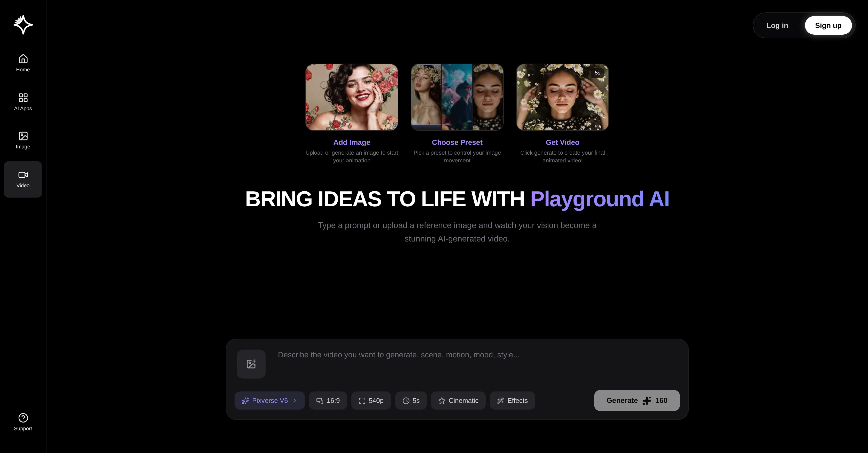Viewport: 868px width, 453px height.
Task: Click 'Pick a preset to control' description
Action: [x=457, y=156]
